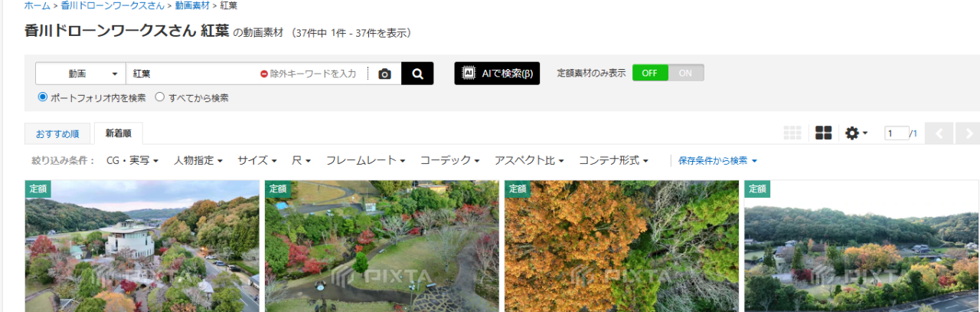Go to previous results page arrow

tap(939, 133)
